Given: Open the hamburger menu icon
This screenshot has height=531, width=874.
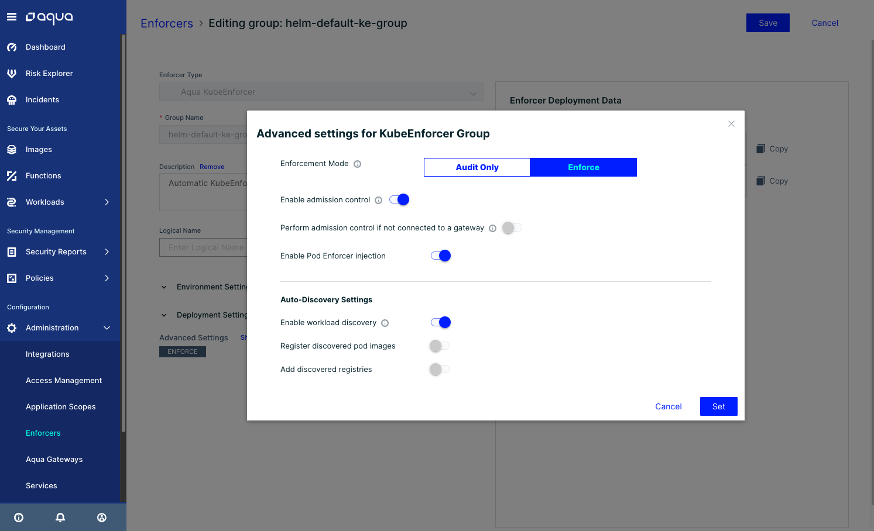Looking at the screenshot, I should [11, 17].
